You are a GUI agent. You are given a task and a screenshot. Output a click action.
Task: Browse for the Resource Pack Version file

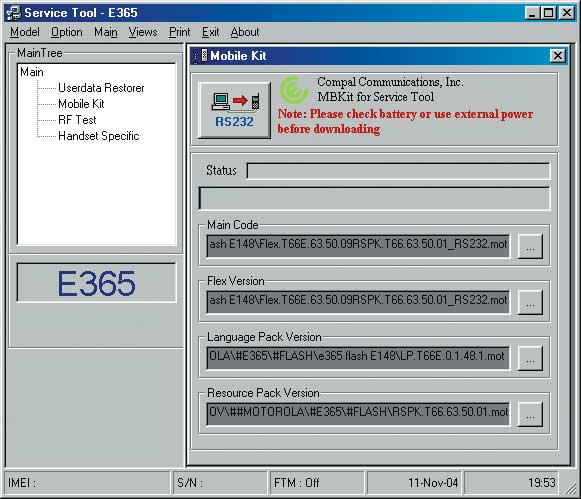530,414
